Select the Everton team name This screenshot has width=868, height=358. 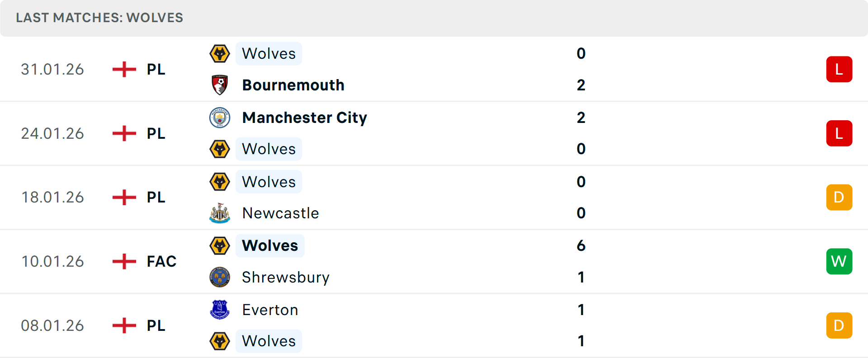(x=270, y=310)
